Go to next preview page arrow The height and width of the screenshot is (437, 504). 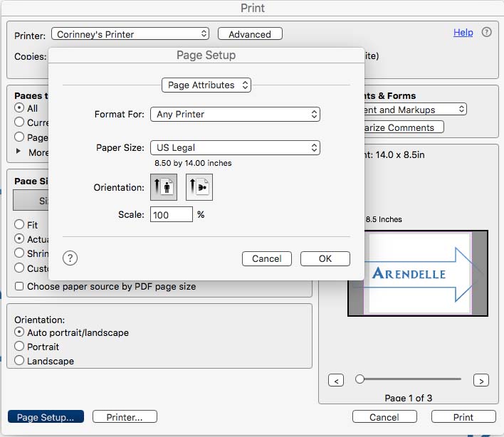[481, 381]
